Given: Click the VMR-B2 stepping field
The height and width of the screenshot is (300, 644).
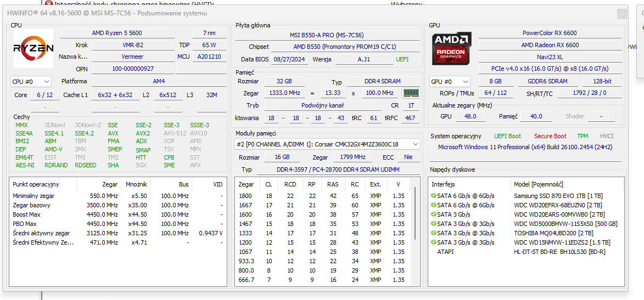Looking at the screenshot, I should (x=133, y=45).
